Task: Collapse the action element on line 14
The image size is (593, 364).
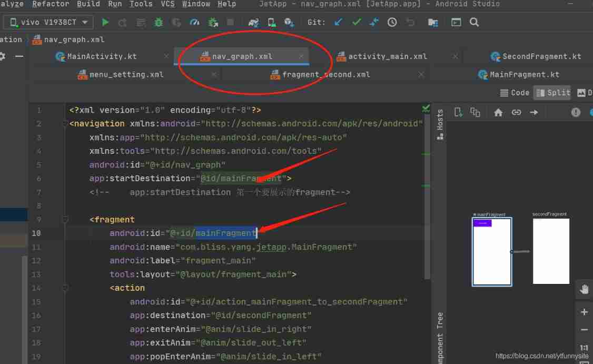Action: [x=64, y=288]
